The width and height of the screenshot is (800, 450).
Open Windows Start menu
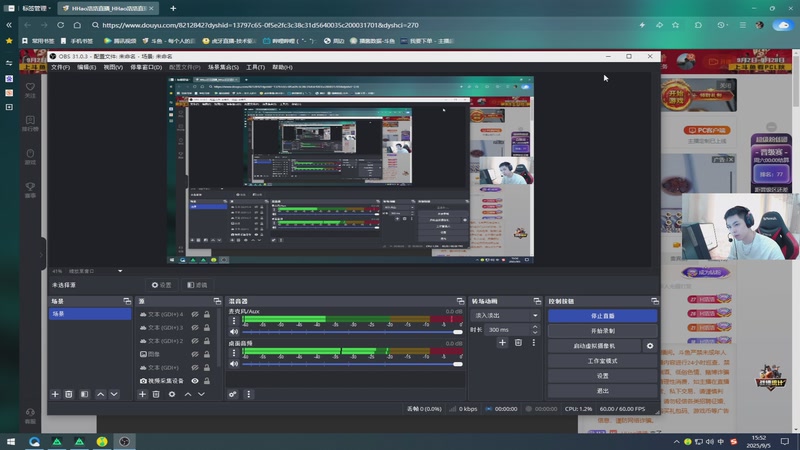pyautogui.click(x=11, y=442)
